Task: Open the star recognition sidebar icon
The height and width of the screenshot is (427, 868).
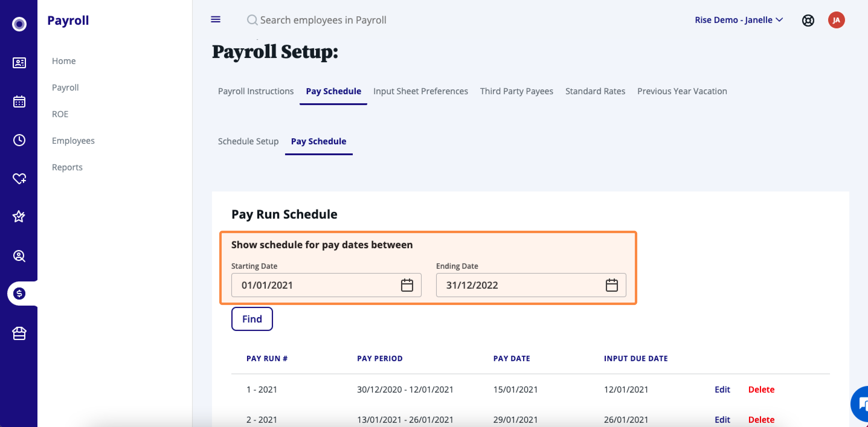Action: [x=19, y=216]
